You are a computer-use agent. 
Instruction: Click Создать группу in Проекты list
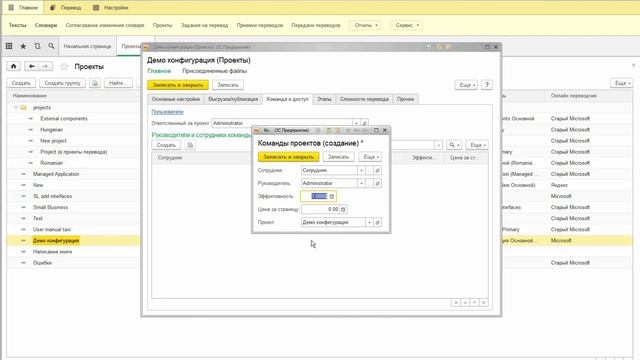tap(62, 83)
